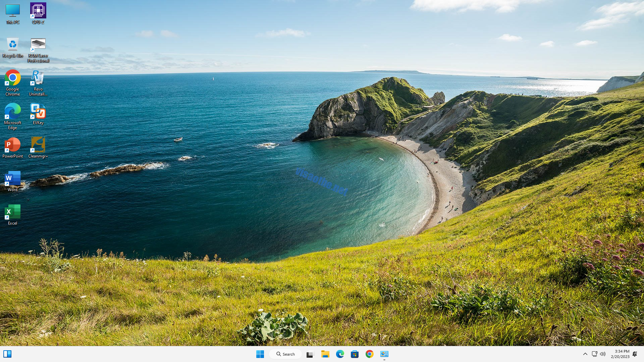Open Task View from the taskbar
Screen dimensions: 644x362
point(310,354)
